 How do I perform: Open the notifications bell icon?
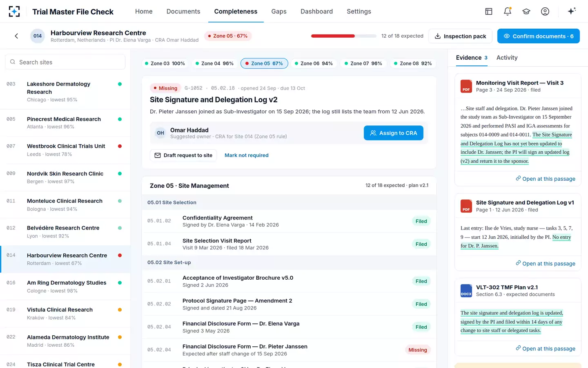508,11
